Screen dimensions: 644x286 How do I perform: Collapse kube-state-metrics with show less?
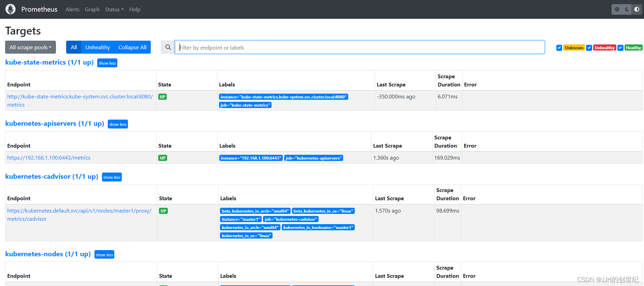[x=107, y=63]
